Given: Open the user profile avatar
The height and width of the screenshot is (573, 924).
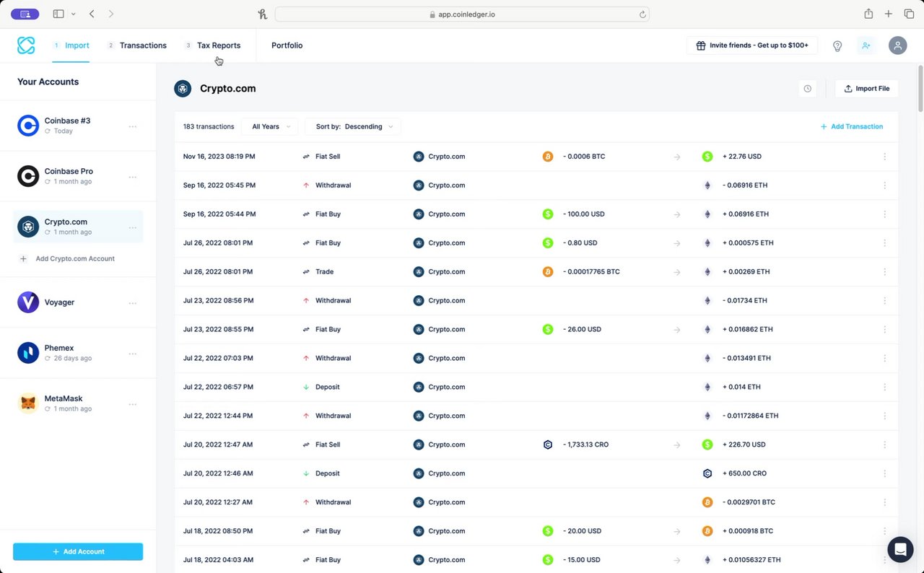Looking at the screenshot, I should point(897,45).
